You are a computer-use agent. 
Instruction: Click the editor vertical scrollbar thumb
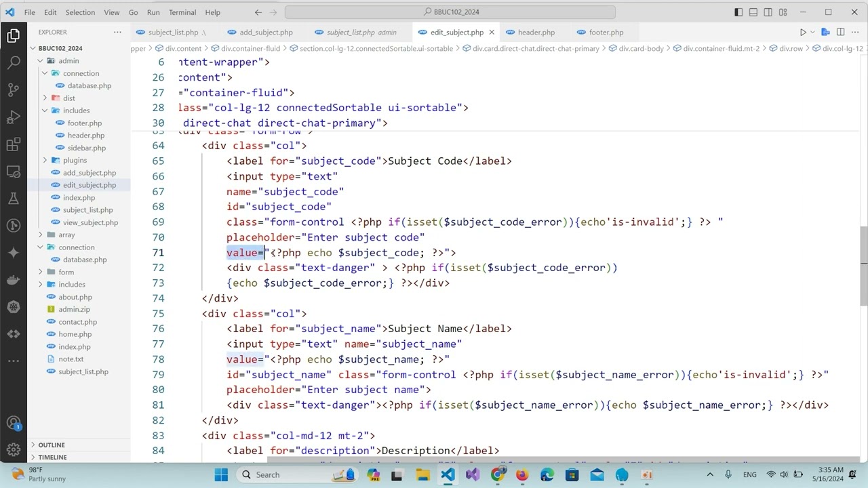(x=864, y=266)
